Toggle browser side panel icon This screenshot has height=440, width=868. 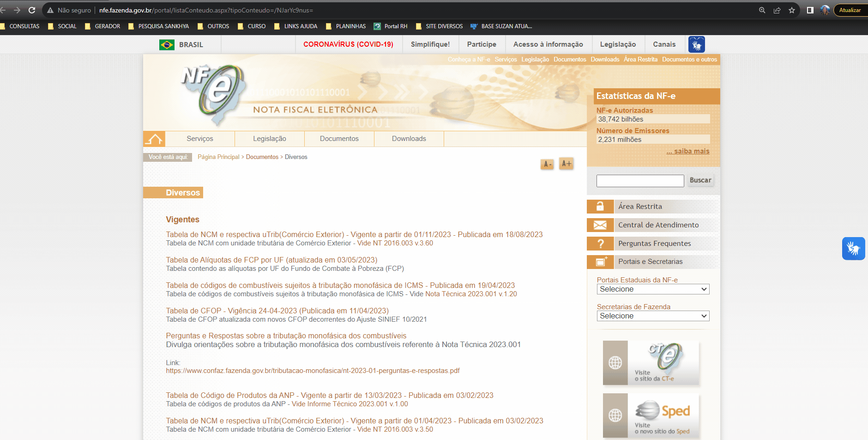point(810,10)
